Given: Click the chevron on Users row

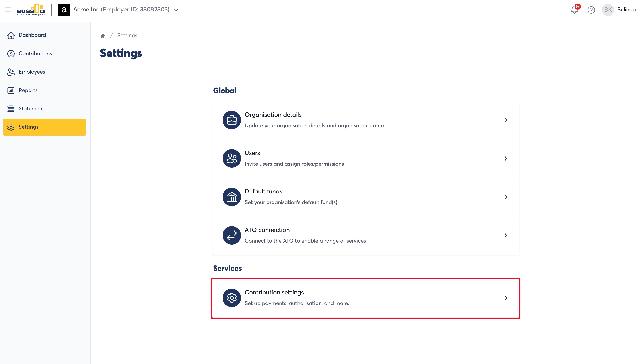Looking at the screenshot, I should 506,158.
